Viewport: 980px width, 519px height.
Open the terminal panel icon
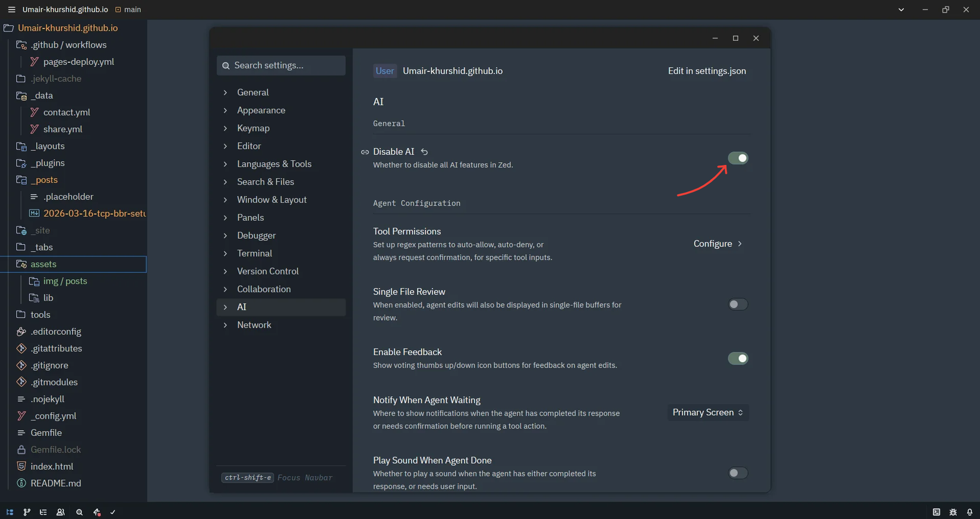(937, 512)
